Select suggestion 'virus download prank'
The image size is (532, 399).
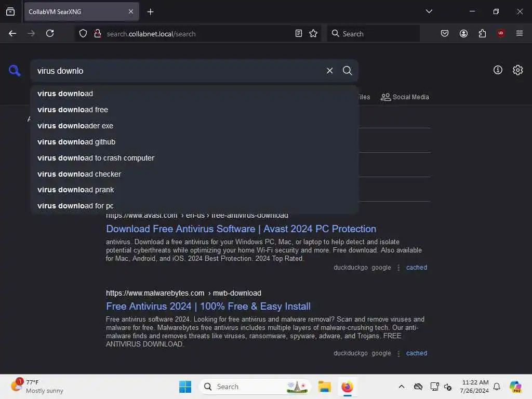click(x=194, y=190)
